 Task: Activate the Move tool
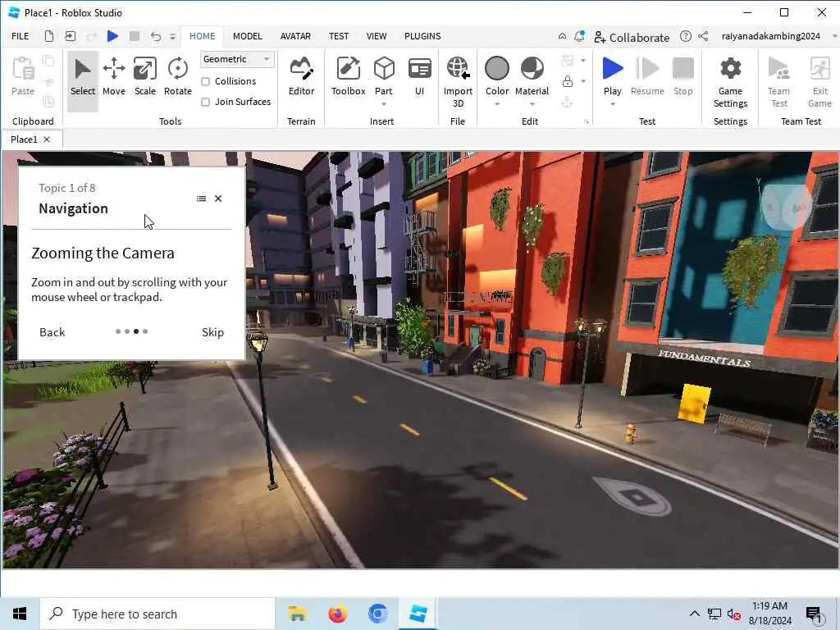113,78
